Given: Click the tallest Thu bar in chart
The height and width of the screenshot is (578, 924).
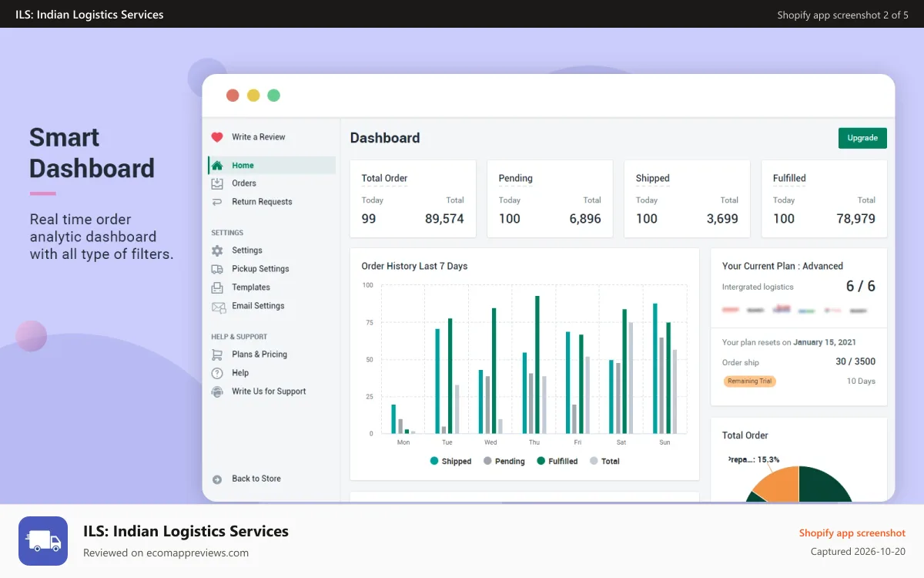Looking at the screenshot, I should tap(537, 365).
